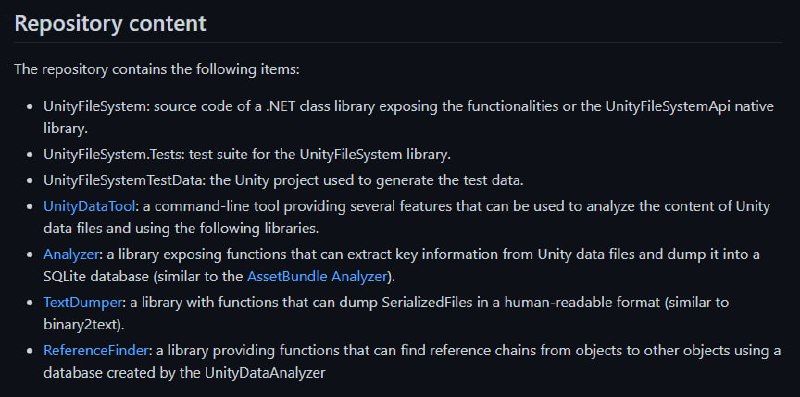Click the UnityFileSystemApi text
The width and height of the screenshot is (800, 397).
pos(664,107)
